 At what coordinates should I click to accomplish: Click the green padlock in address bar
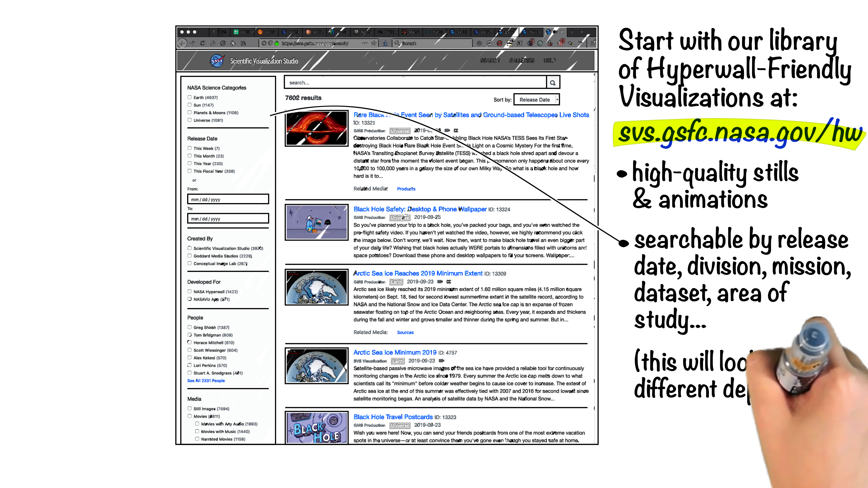[277, 43]
